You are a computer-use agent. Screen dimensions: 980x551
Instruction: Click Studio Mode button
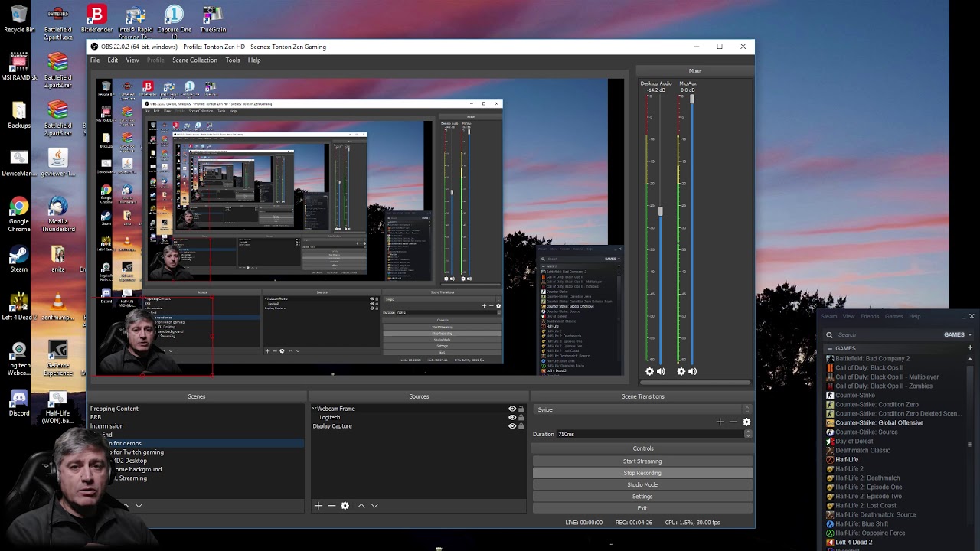642,484
